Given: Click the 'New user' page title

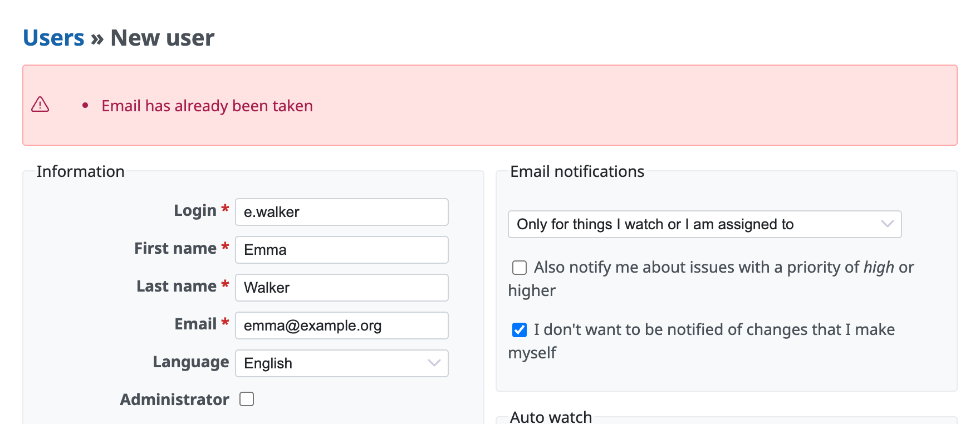Looking at the screenshot, I should 162,38.
